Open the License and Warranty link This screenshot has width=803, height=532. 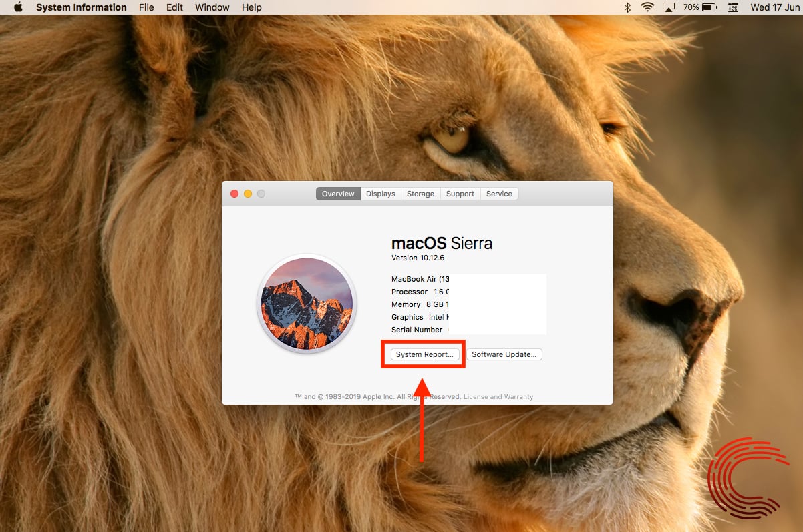tap(498, 396)
